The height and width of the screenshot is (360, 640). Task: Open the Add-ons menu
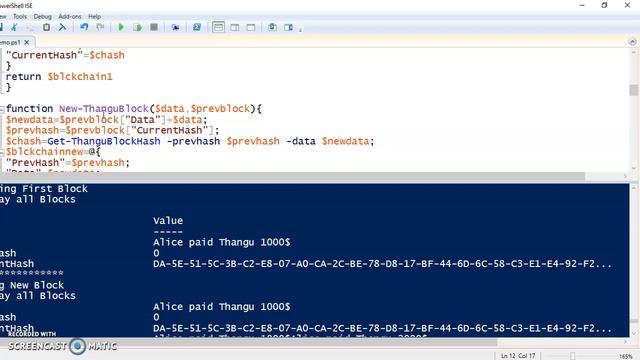(70, 16)
